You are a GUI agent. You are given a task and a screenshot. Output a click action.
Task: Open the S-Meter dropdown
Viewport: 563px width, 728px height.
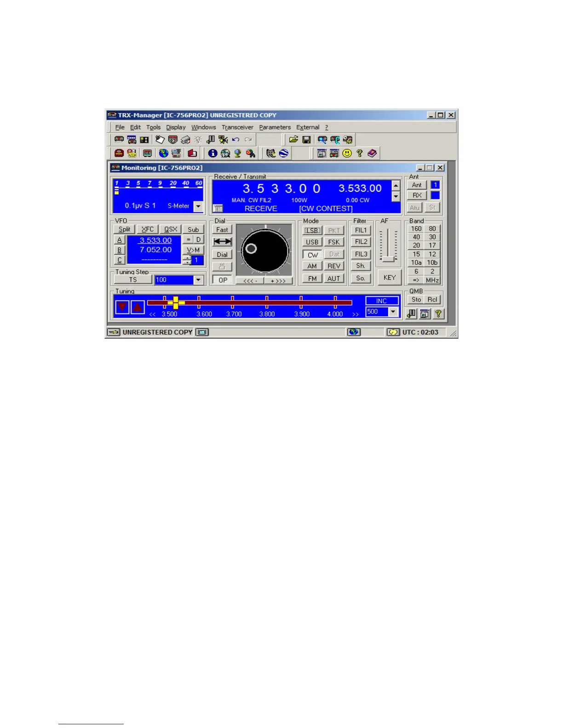click(198, 206)
